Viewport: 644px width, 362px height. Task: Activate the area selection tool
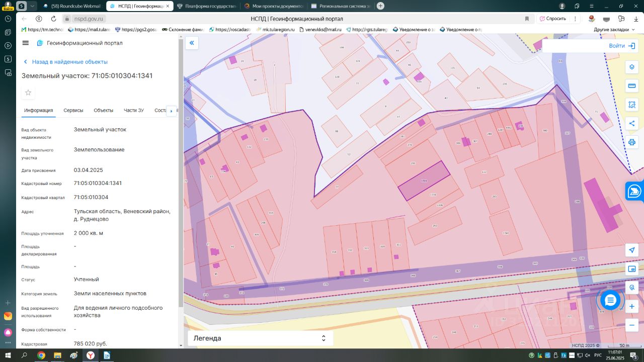point(632,105)
